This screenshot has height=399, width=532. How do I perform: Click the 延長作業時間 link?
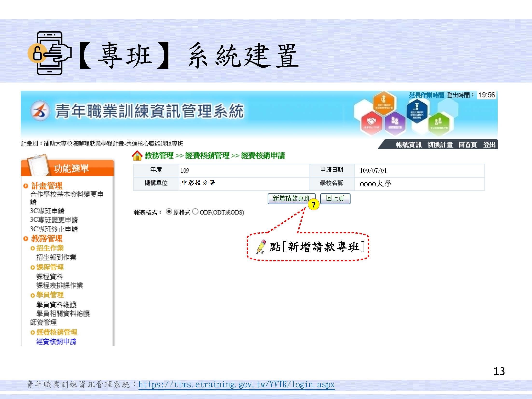coord(426,95)
